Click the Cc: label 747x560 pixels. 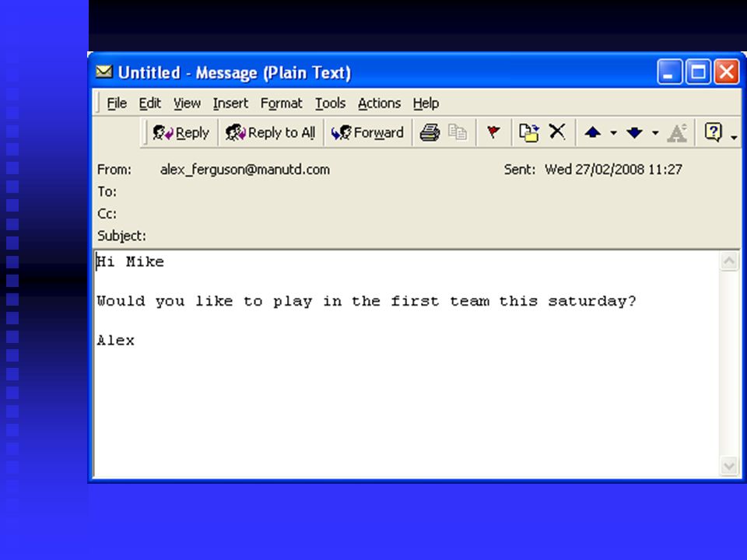[107, 214]
